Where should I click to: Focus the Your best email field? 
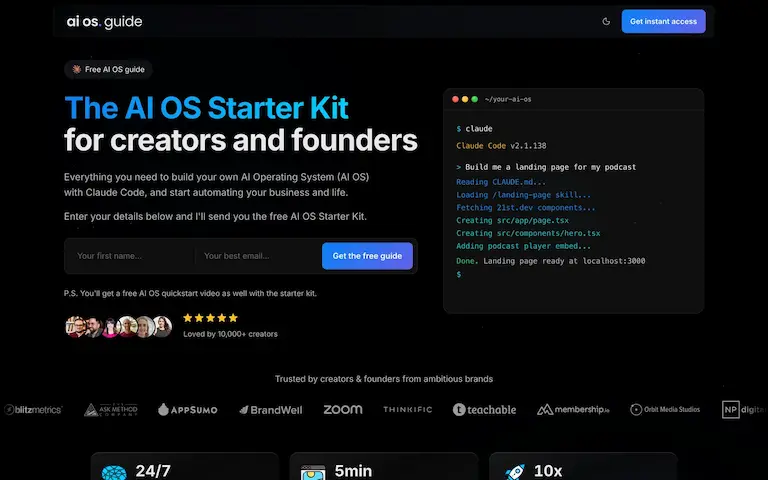257,256
